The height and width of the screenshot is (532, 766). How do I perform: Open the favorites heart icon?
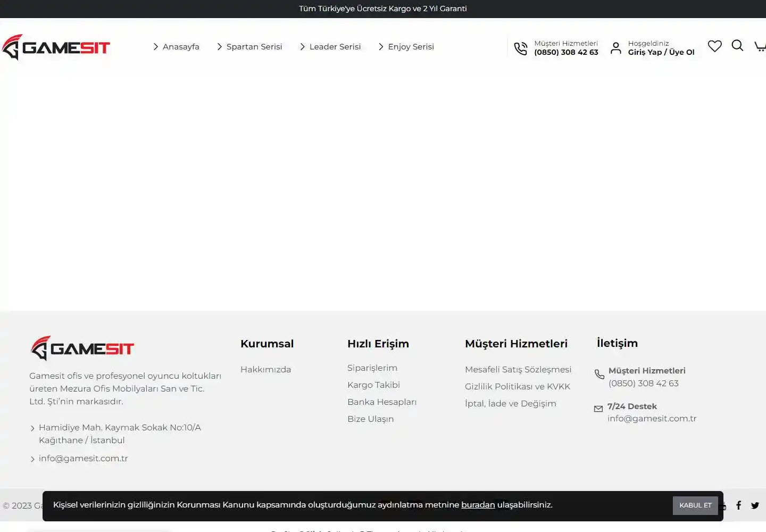[715, 46]
